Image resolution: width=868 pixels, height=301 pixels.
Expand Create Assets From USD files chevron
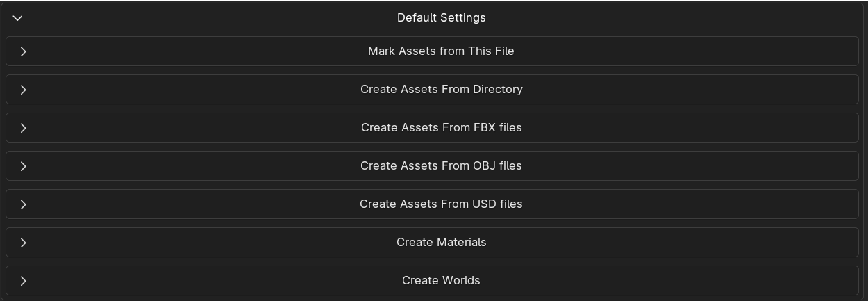point(23,204)
